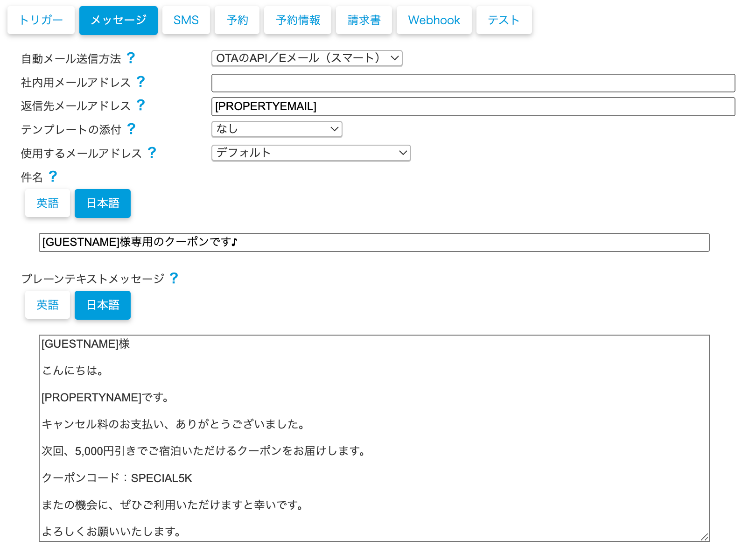Click help icon beside 自動メール送信方法

coord(131,58)
